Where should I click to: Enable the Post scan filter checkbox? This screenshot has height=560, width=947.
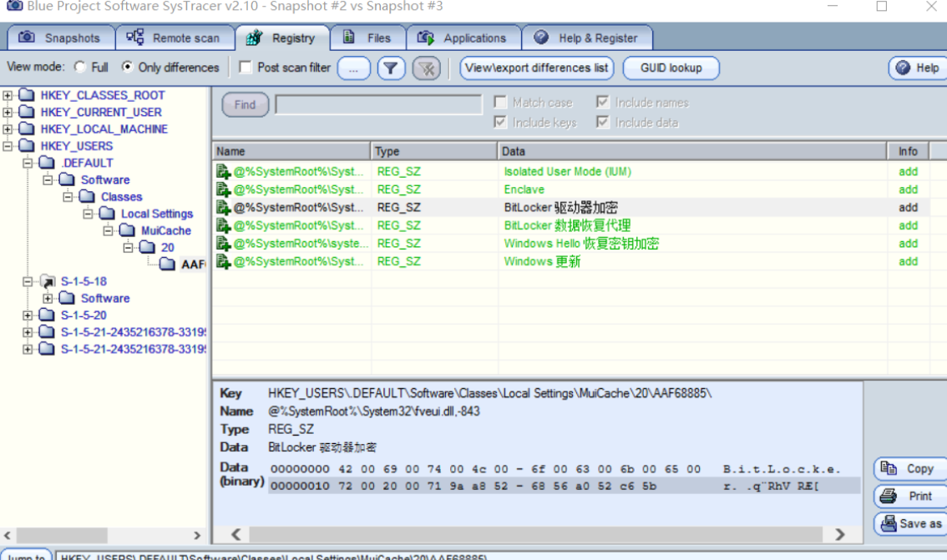click(246, 67)
